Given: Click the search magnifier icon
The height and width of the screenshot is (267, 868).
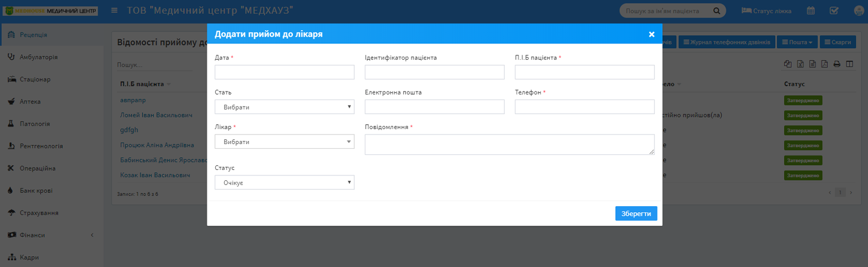Looking at the screenshot, I should click(x=717, y=11).
